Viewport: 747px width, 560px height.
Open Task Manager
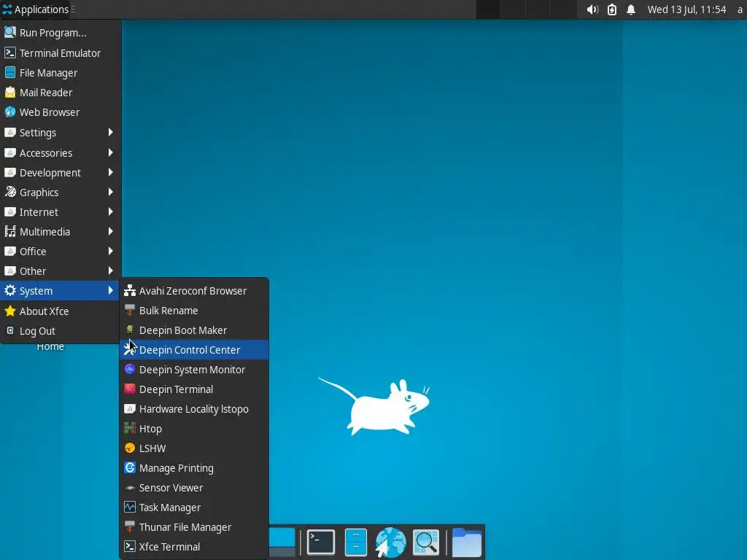pyautogui.click(x=194, y=507)
